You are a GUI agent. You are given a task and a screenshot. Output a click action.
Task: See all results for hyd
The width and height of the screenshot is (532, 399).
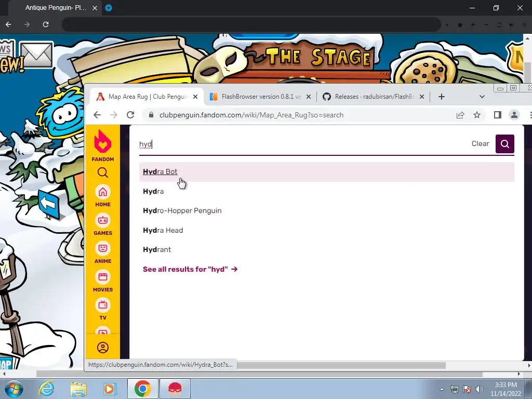190,269
